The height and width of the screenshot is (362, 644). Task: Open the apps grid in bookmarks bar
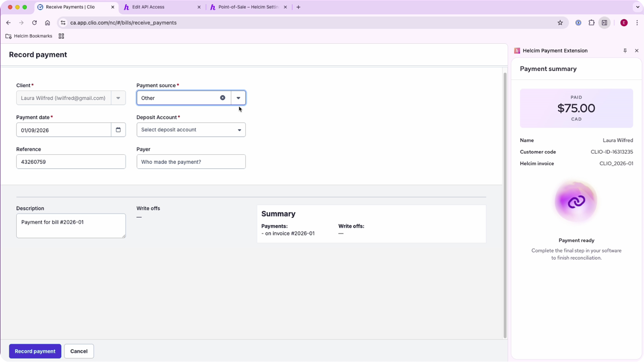[x=61, y=36]
